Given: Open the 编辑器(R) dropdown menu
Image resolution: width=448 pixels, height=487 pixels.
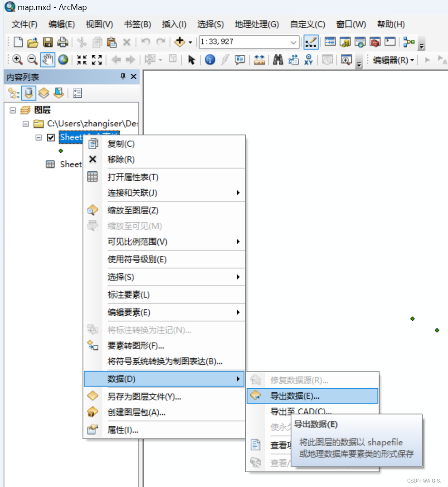Looking at the screenshot, I should pos(394,60).
